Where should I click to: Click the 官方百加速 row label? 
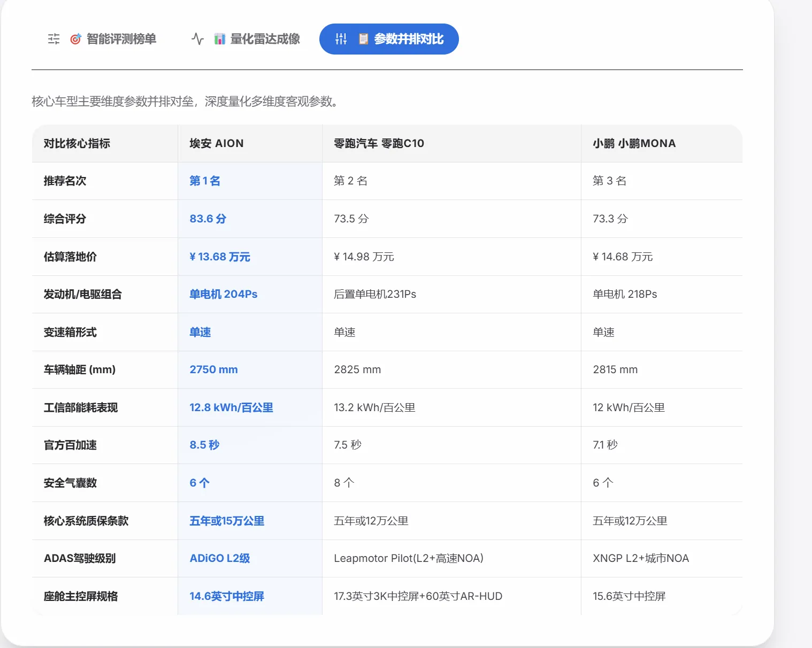click(x=70, y=445)
